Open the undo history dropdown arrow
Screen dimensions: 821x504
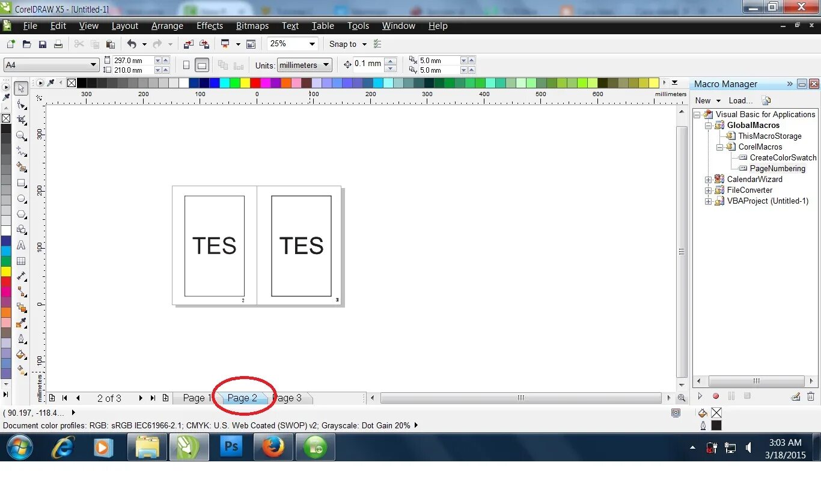pyautogui.click(x=144, y=44)
